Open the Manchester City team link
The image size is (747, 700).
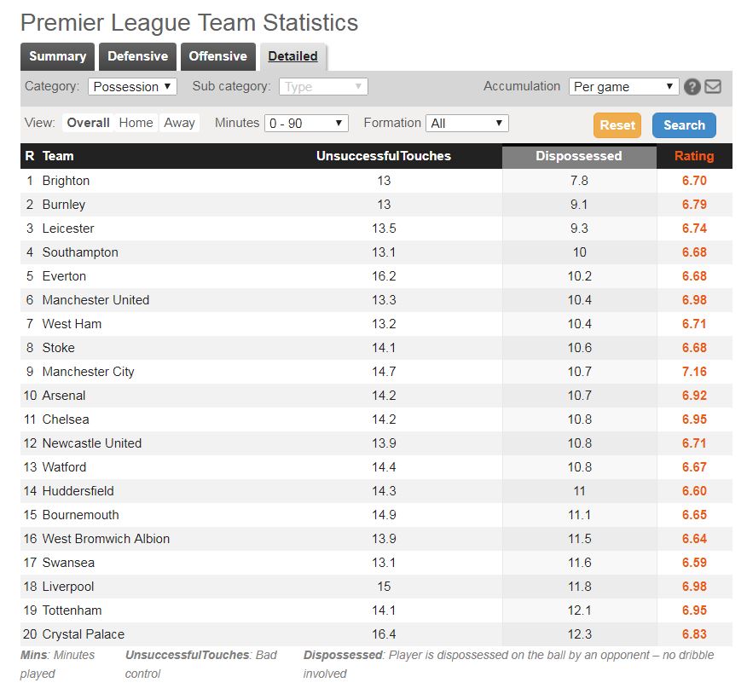point(88,372)
